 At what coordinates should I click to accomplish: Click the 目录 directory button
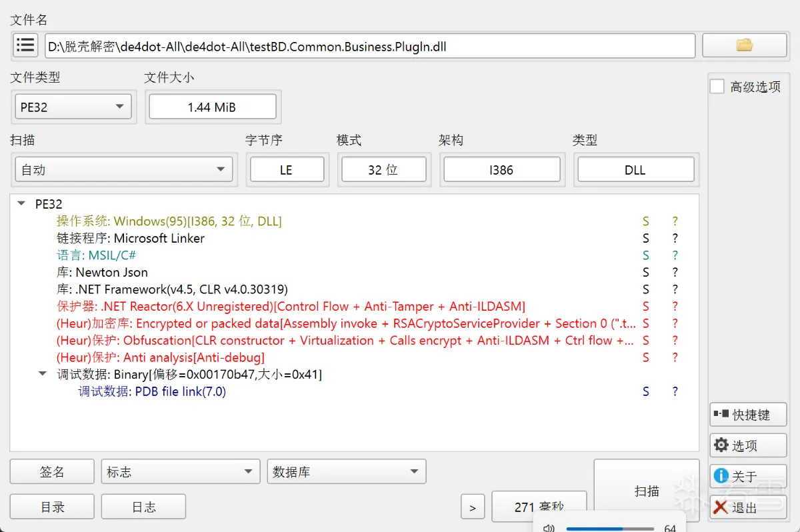point(52,507)
